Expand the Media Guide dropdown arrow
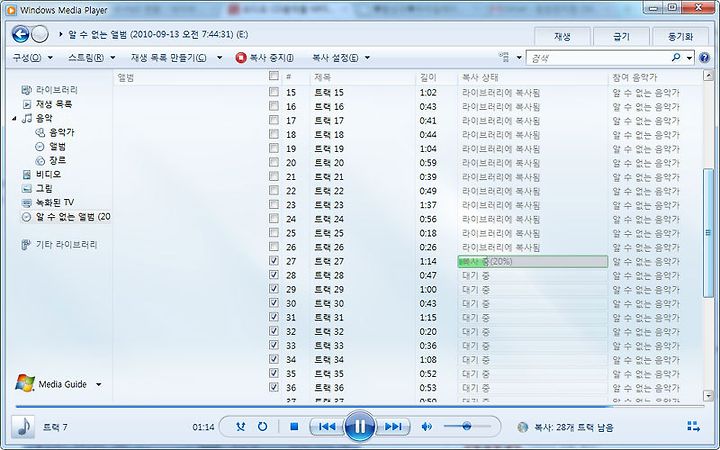720x450 pixels. point(98,384)
